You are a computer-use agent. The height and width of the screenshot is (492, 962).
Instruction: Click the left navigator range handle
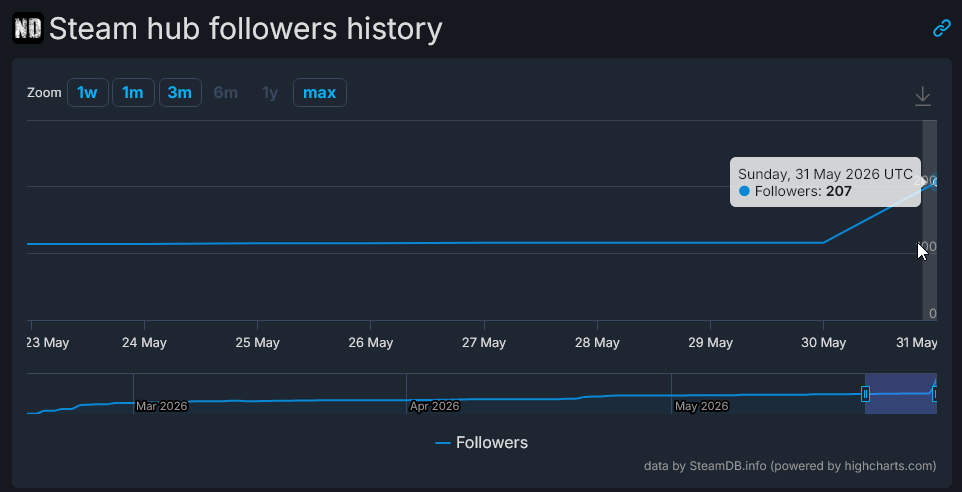point(865,394)
